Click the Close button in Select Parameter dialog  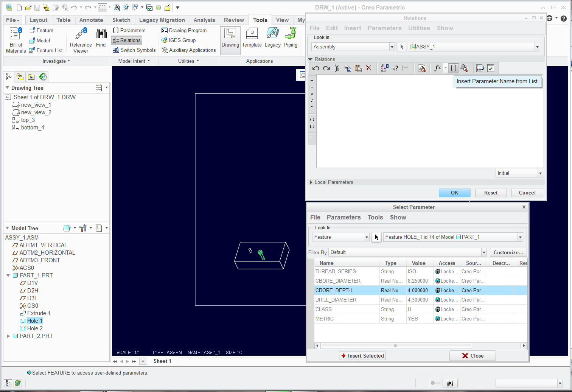point(473,356)
